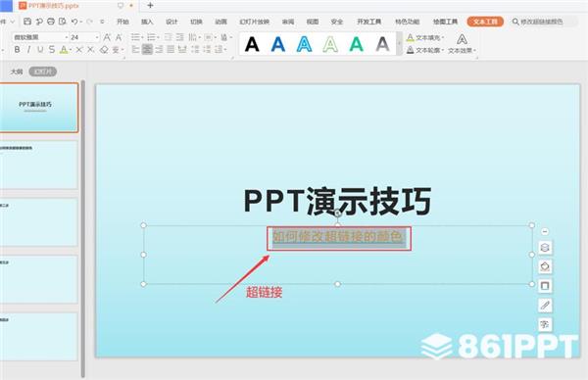Open a new tab with the plus button
The image size is (588, 380).
pos(150,5)
